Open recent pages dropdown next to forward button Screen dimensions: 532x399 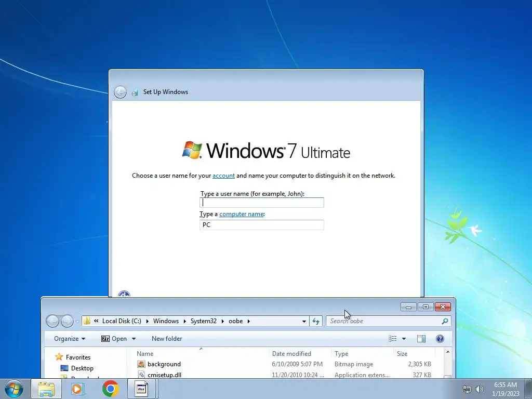(x=77, y=321)
